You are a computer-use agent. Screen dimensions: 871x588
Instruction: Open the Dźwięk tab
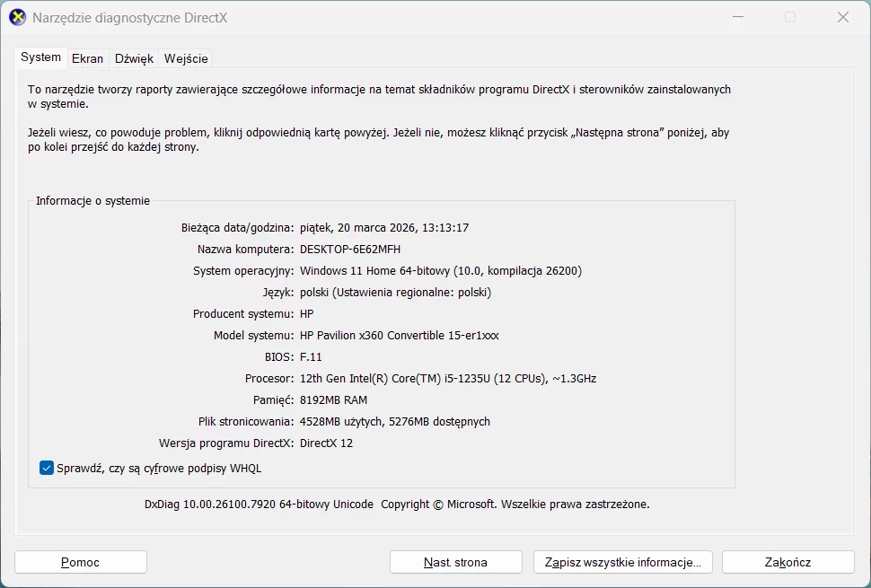tap(134, 58)
